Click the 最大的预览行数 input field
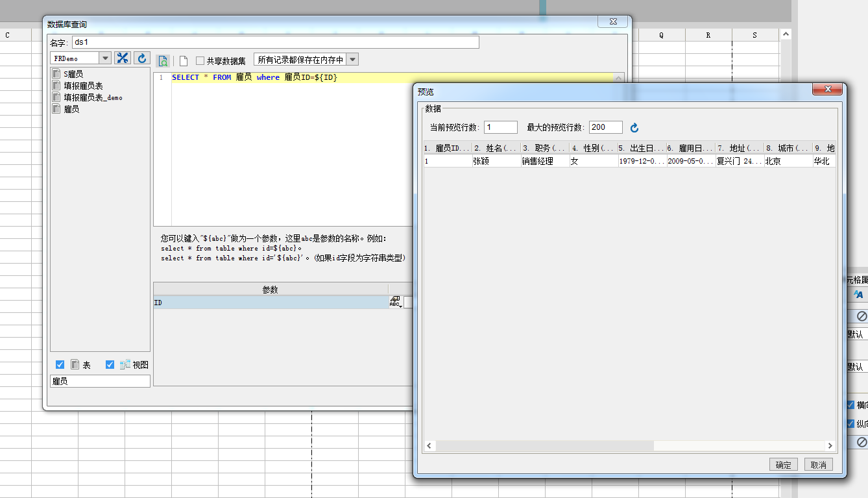This screenshot has height=498, width=868. [605, 128]
